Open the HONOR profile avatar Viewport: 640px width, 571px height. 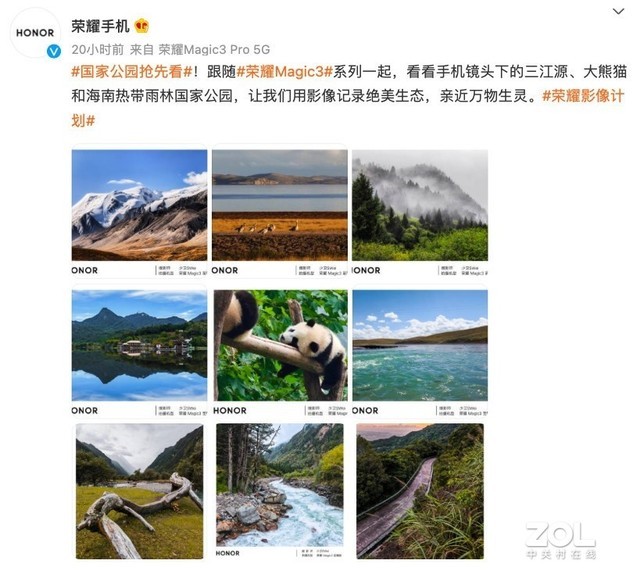point(35,33)
